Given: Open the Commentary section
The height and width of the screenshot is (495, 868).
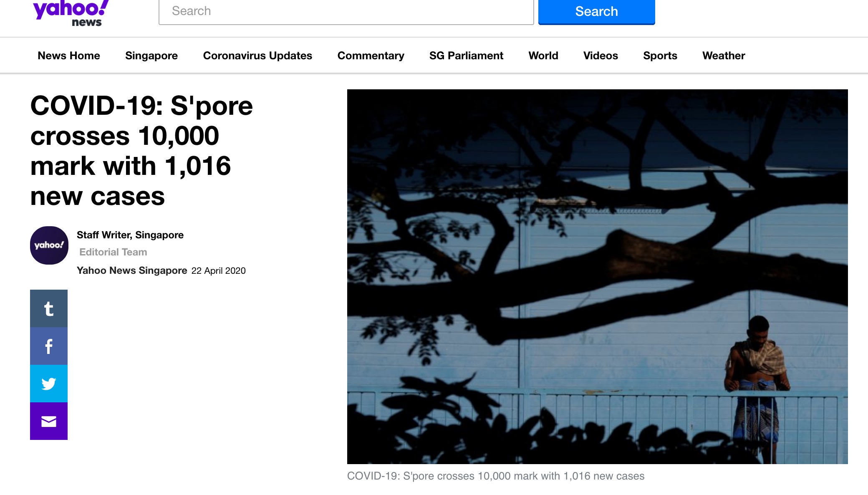Looking at the screenshot, I should tap(371, 56).
